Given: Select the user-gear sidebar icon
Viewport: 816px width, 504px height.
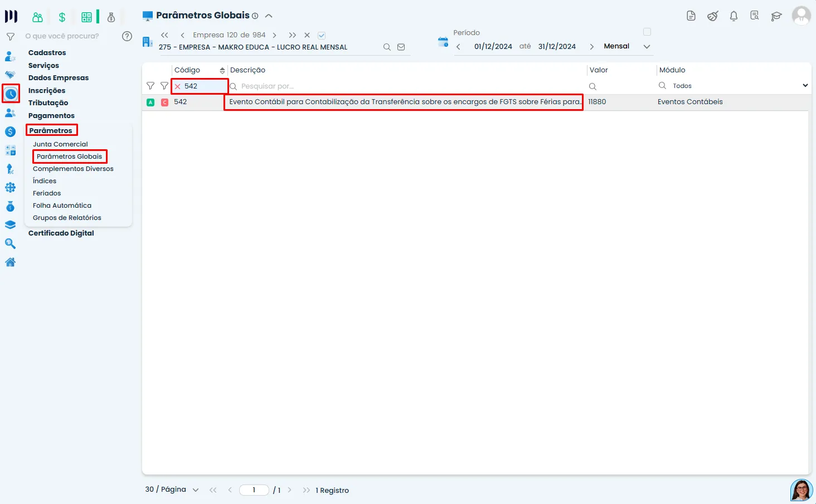Looking at the screenshot, I should coord(10,56).
